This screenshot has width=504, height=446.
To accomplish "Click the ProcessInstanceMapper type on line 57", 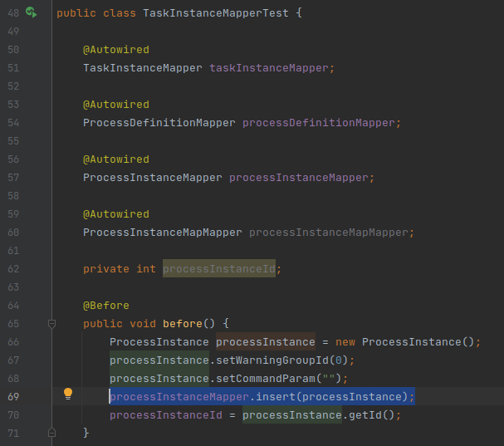I will point(152,178).
